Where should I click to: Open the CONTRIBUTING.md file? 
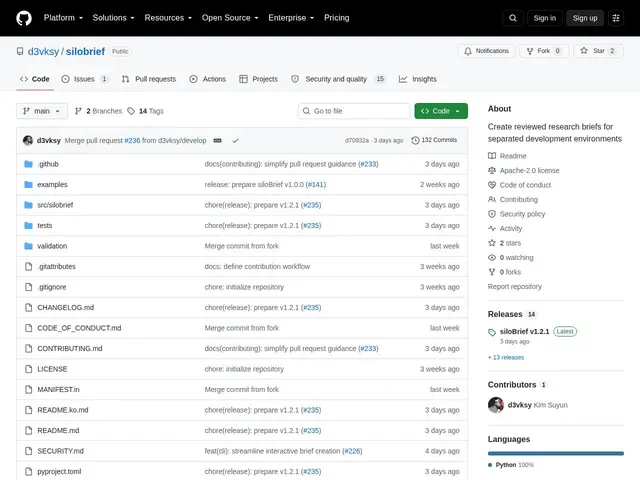coord(70,349)
